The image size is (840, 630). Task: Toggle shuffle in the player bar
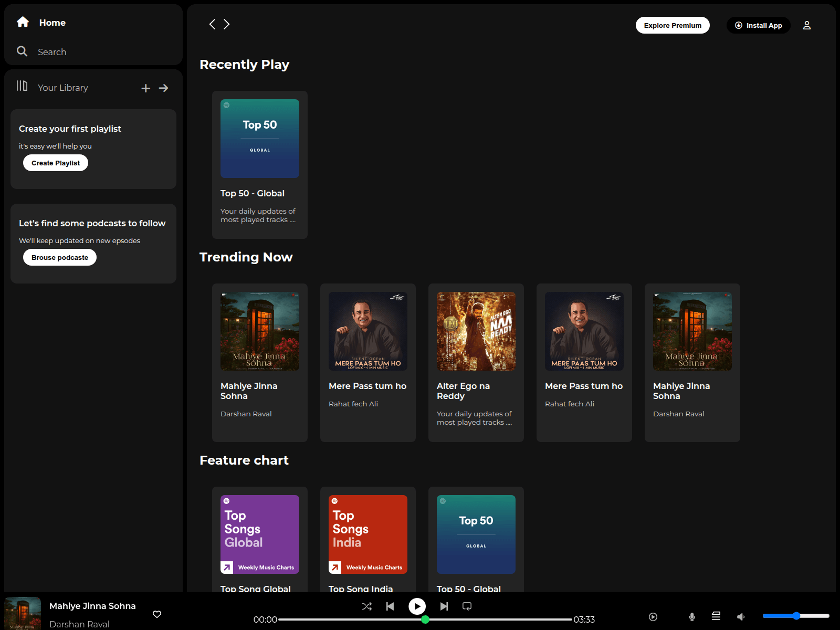tap(367, 606)
